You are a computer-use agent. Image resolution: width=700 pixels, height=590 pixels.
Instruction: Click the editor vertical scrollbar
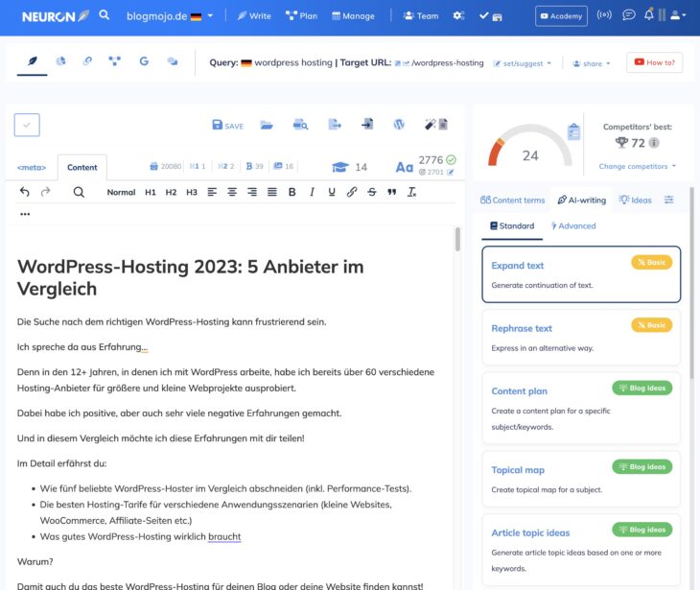(x=457, y=240)
